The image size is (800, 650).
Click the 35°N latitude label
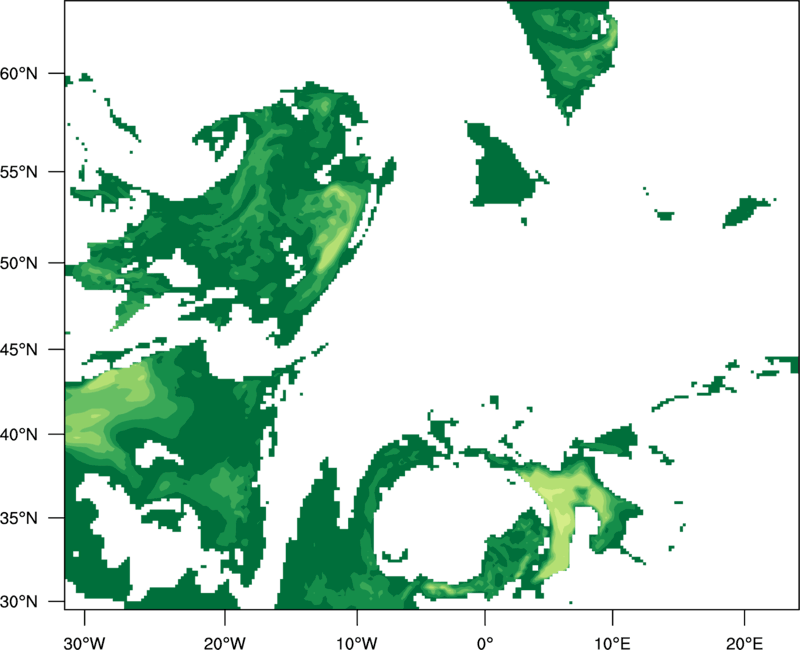19,518
